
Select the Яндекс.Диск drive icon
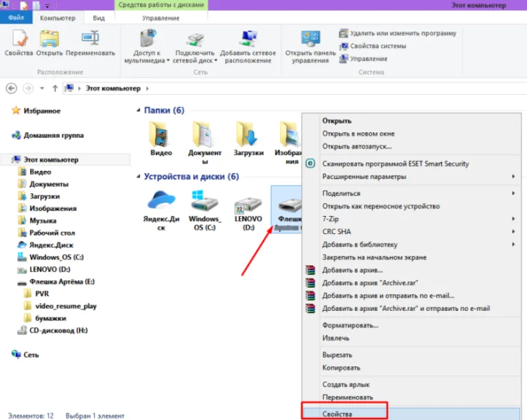coord(161,210)
